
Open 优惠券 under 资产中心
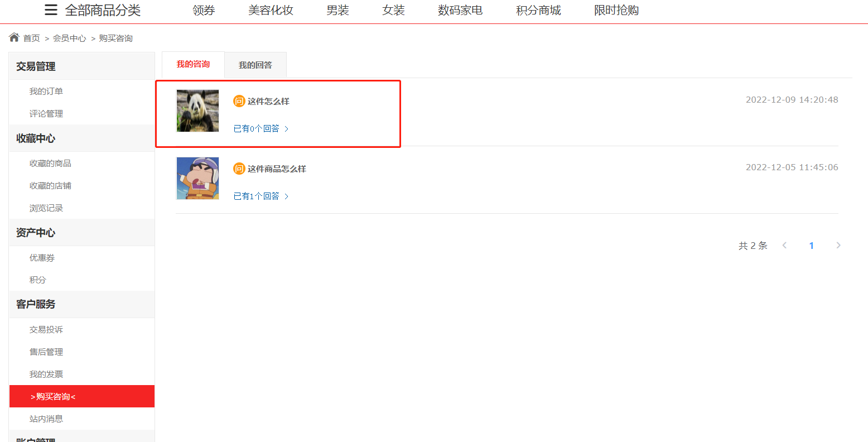pos(42,257)
